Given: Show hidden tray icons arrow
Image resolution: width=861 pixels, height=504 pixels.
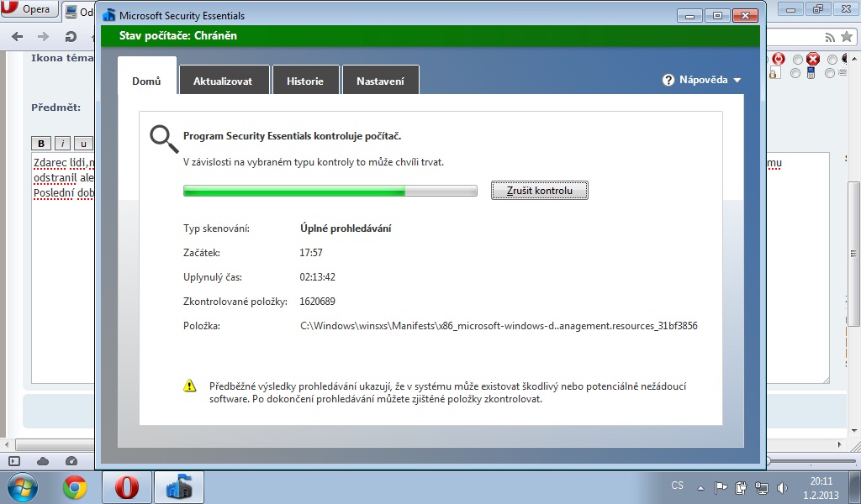Looking at the screenshot, I should pos(700,487).
